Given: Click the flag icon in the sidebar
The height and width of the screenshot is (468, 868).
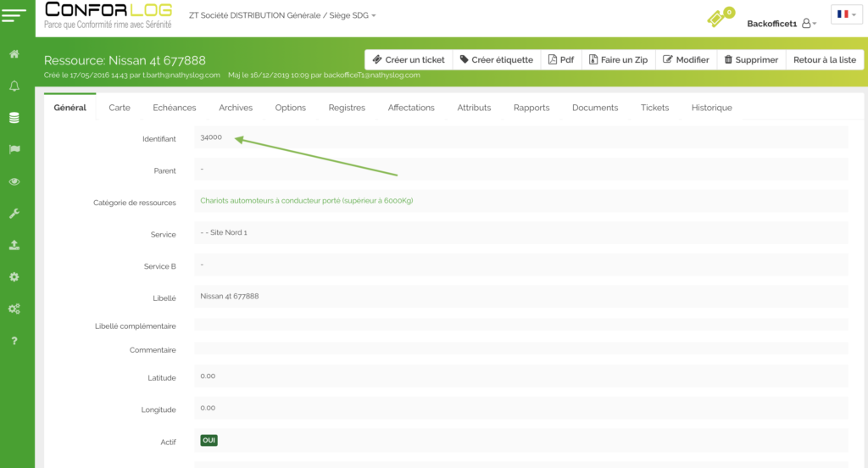Looking at the screenshot, I should [14, 149].
